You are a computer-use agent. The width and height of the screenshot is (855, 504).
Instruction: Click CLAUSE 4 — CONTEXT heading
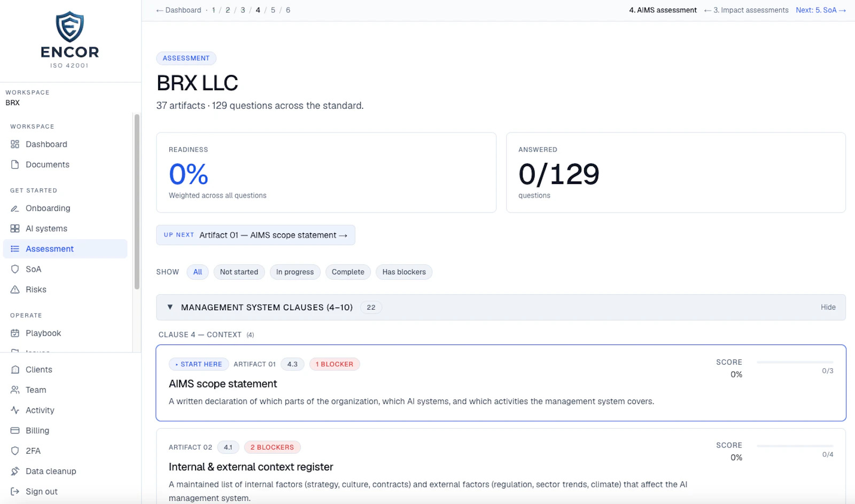pyautogui.click(x=200, y=335)
